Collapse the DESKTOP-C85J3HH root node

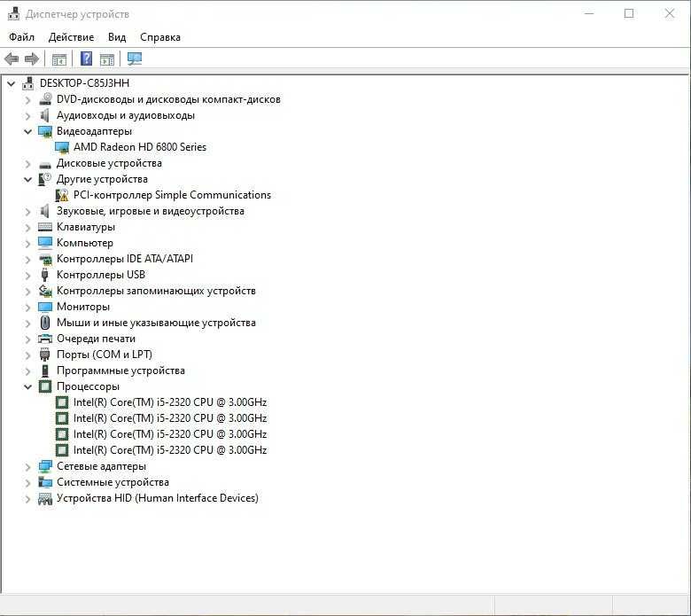(11, 83)
